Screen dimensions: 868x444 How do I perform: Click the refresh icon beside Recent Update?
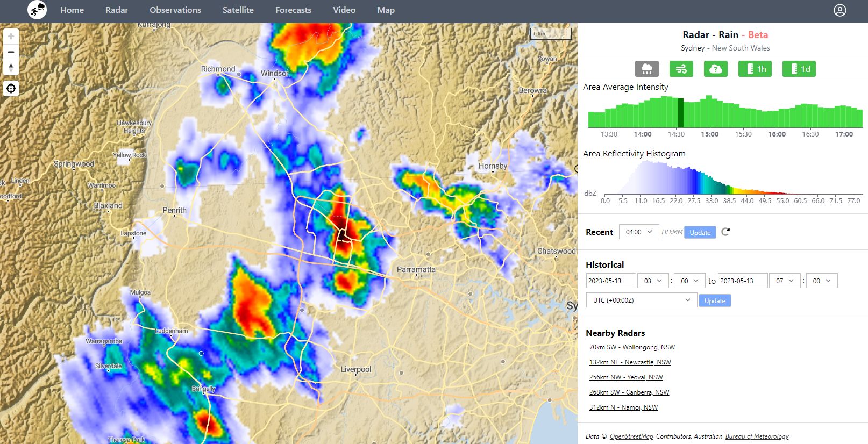[725, 232]
